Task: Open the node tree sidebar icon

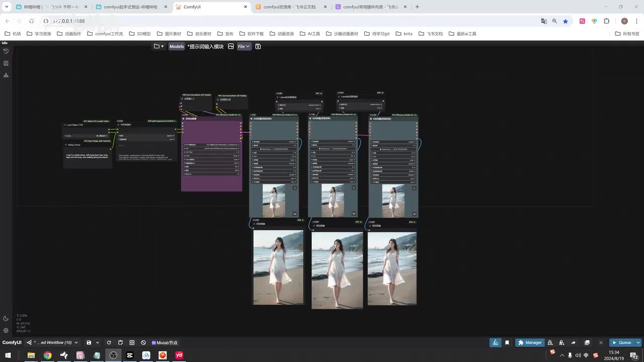Action: [6, 75]
